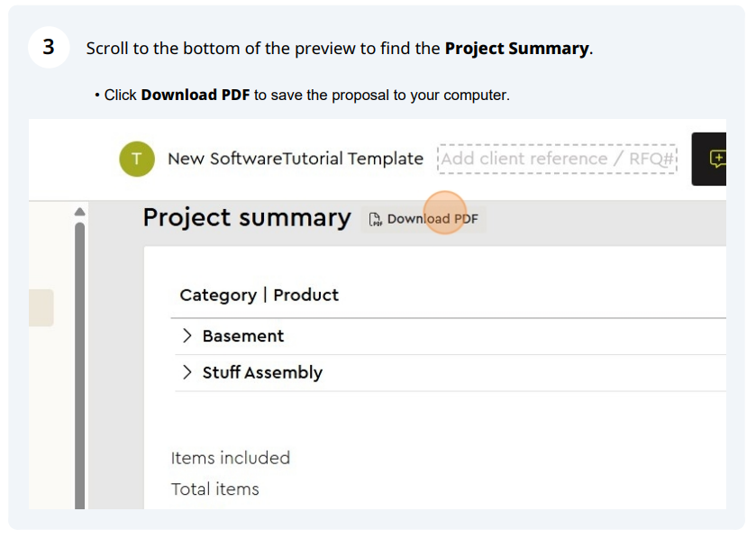Select the Stuff Assembly row label
This screenshot has width=756, height=539.
(x=262, y=372)
